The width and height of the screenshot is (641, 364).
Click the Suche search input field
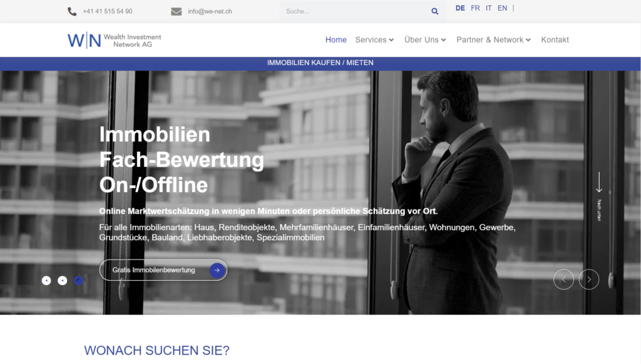point(354,11)
